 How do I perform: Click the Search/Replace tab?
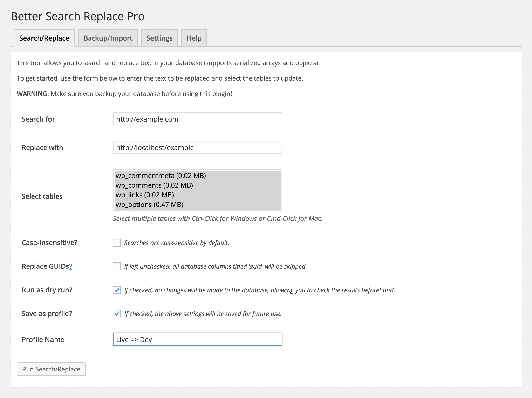[x=45, y=38]
